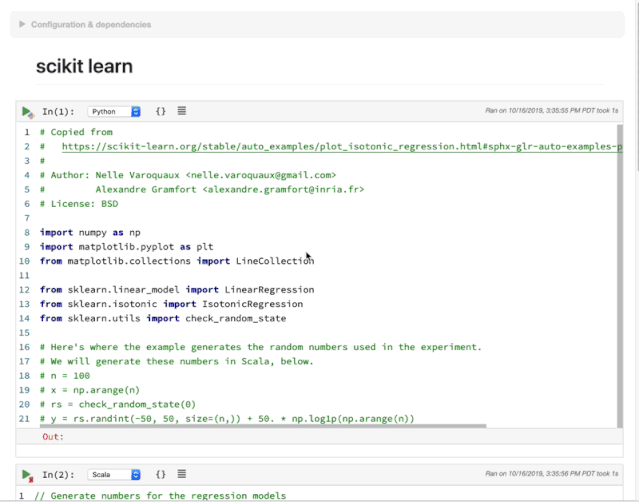Place cursor on the '# License: BSD' line
Image resolution: width=639 pixels, height=502 pixels.
coord(79,203)
